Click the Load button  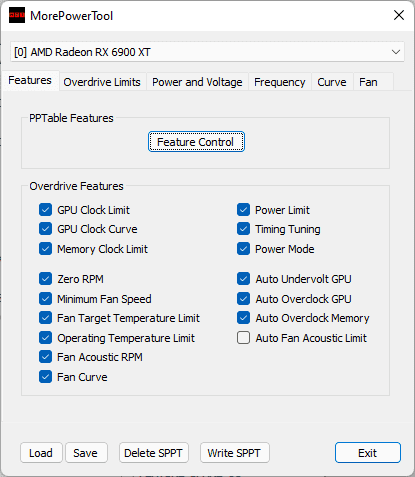[41, 453]
